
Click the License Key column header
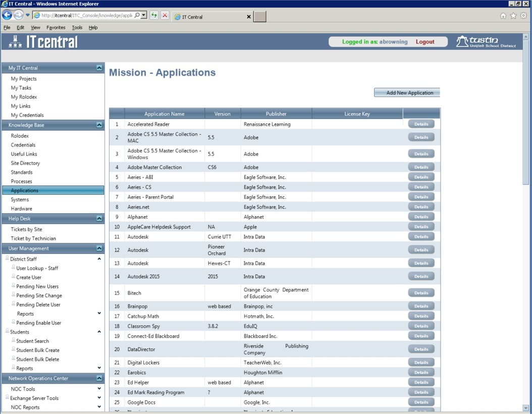pos(357,114)
